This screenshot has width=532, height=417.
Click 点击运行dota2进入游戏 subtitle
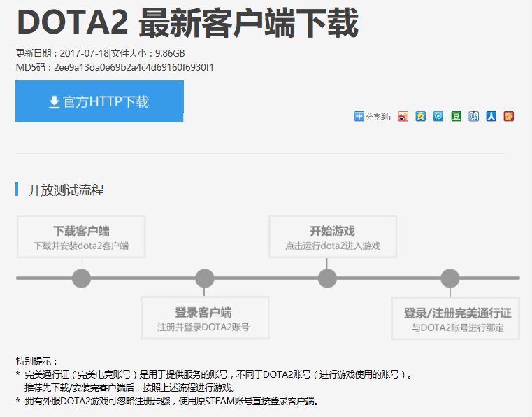click(333, 246)
